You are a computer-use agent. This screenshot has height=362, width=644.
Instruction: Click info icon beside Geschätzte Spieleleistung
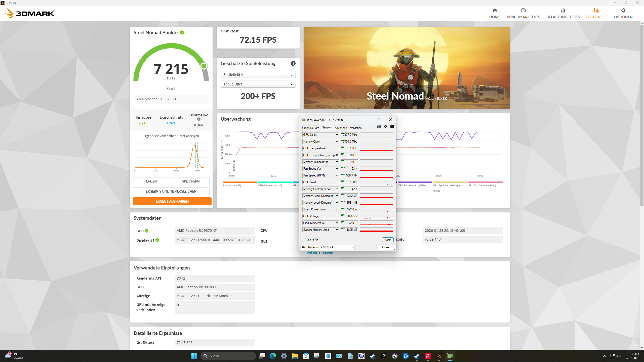(x=293, y=63)
